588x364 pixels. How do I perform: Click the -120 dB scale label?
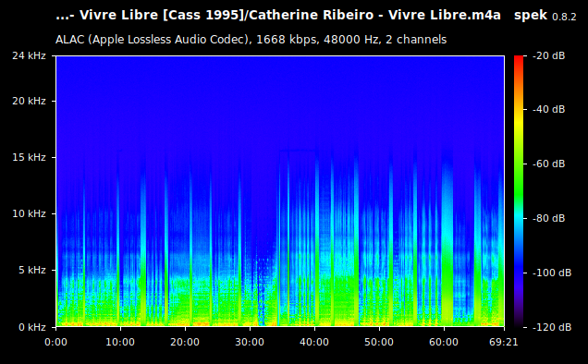(552, 327)
